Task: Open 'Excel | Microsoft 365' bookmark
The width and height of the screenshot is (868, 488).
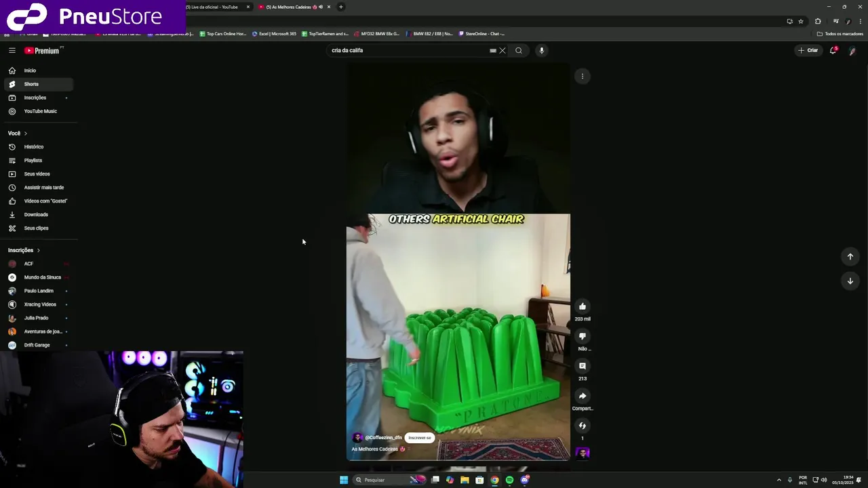Action: coord(274,33)
